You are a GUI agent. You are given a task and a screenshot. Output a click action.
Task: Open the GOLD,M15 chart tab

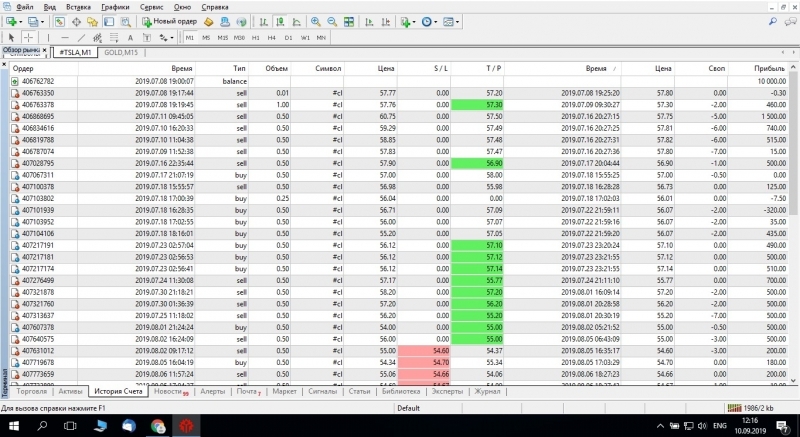[x=122, y=51]
